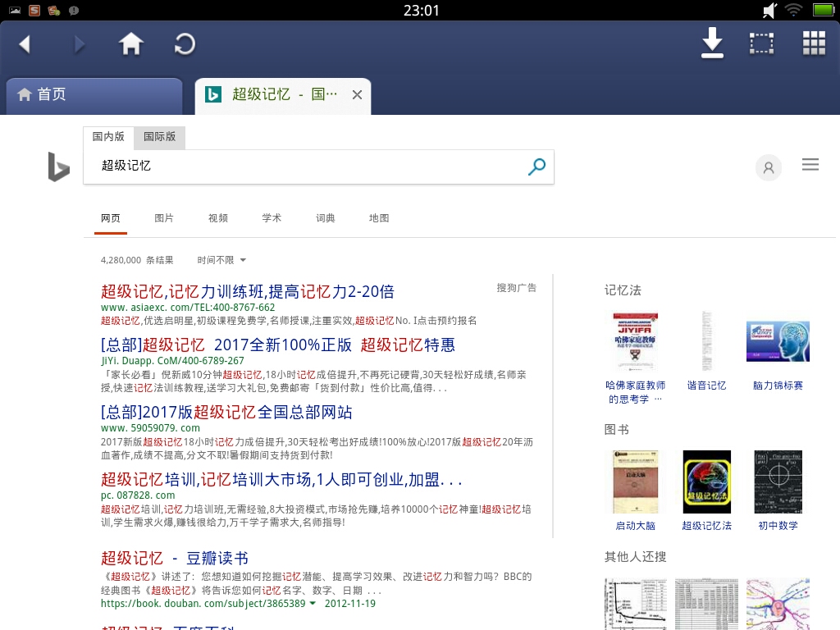This screenshot has width=840, height=630.
Task: Click the 4,280,000 条结果 count text
Action: (137, 260)
